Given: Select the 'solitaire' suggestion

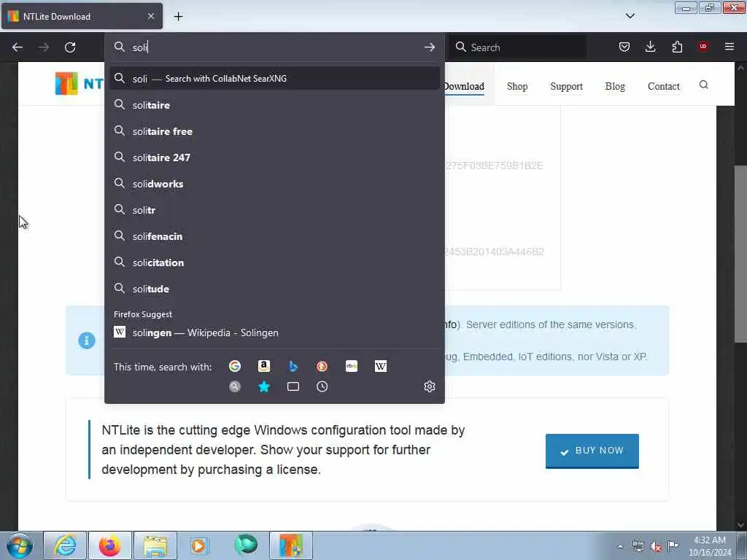Looking at the screenshot, I should (274, 105).
